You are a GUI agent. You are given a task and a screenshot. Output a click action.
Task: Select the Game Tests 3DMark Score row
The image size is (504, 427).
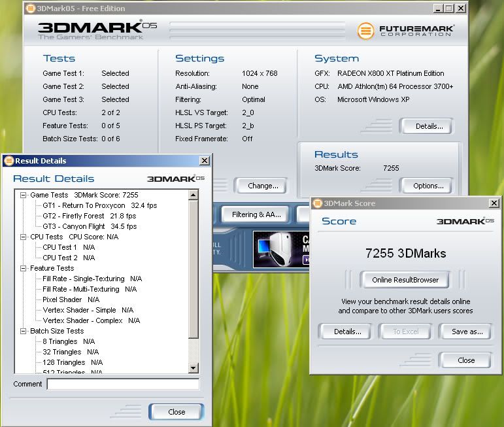(x=84, y=195)
